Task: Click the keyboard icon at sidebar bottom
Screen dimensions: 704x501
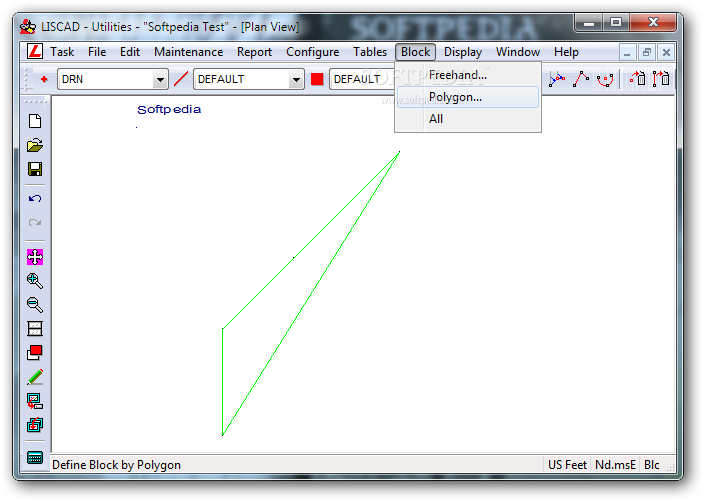Action: [x=35, y=457]
